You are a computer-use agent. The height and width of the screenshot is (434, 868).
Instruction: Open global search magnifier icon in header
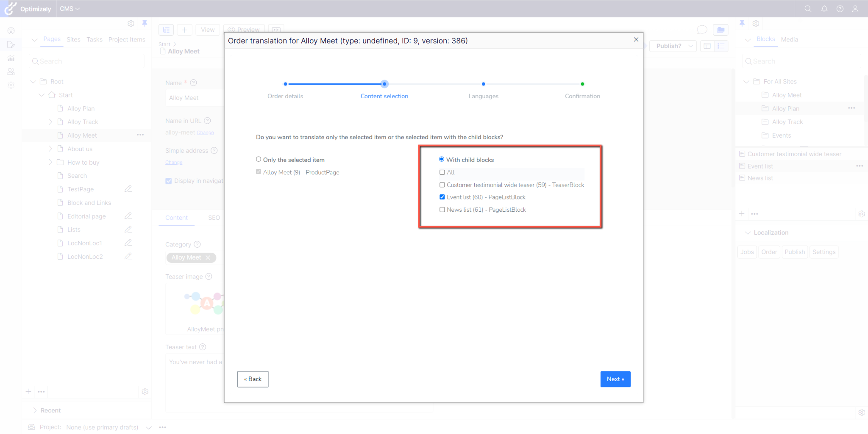[x=808, y=9]
